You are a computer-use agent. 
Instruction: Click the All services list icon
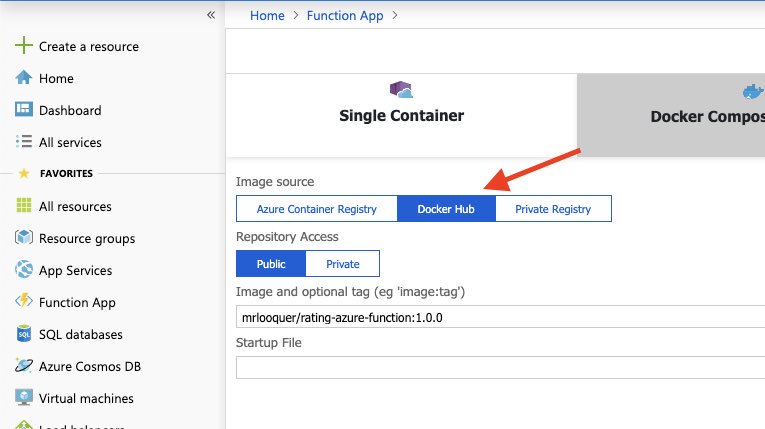click(x=23, y=142)
